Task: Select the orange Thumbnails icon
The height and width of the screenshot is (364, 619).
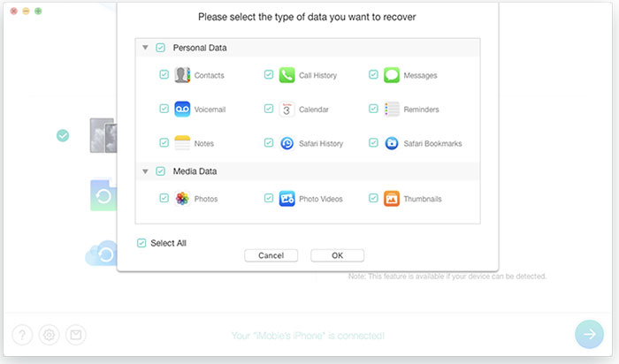Action: (x=391, y=199)
